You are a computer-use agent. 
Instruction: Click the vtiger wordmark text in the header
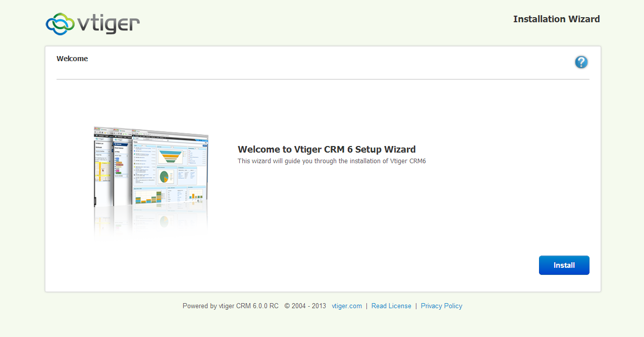click(108, 23)
